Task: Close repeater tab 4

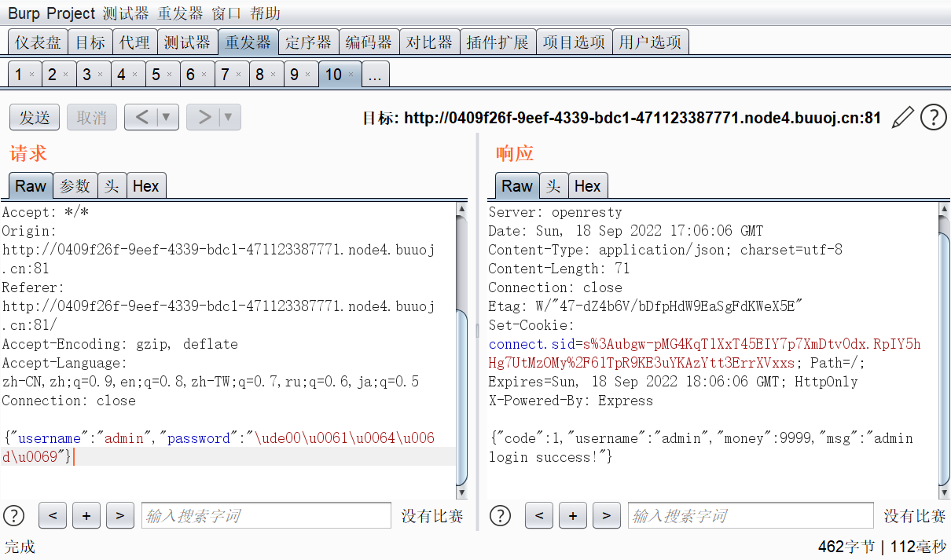Action: (135, 75)
